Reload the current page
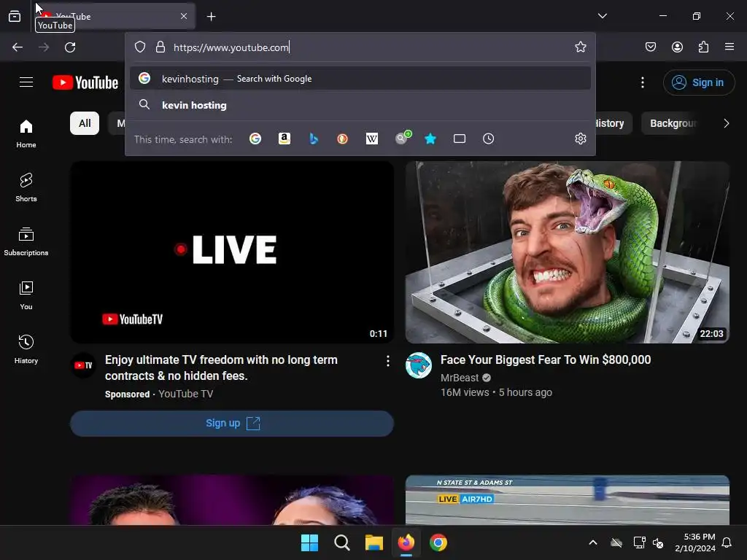 (x=70, y=47)
